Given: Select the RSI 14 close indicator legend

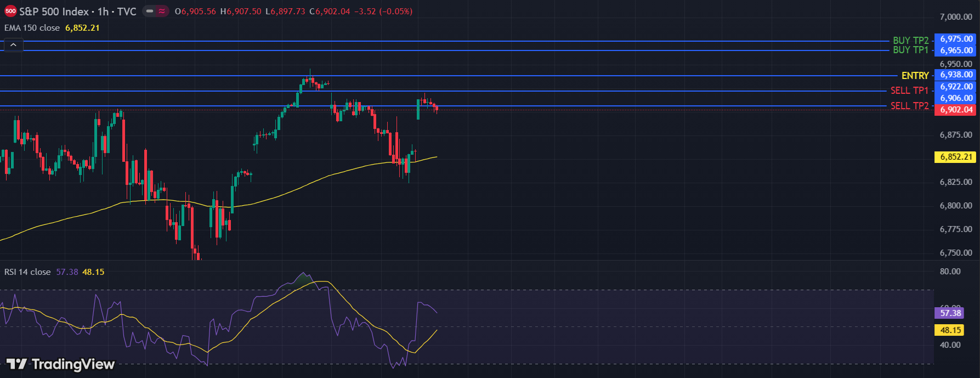Looking at the screenshot, I should tap(27, 272).
